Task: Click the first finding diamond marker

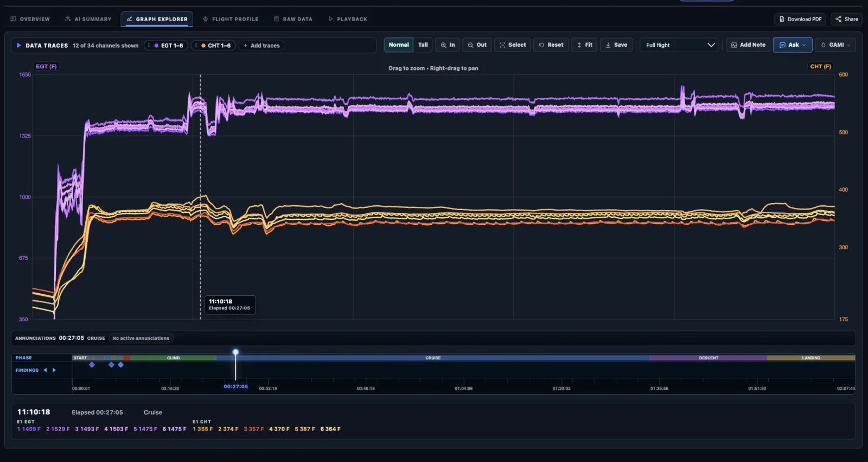Action: tap(92, 365)
